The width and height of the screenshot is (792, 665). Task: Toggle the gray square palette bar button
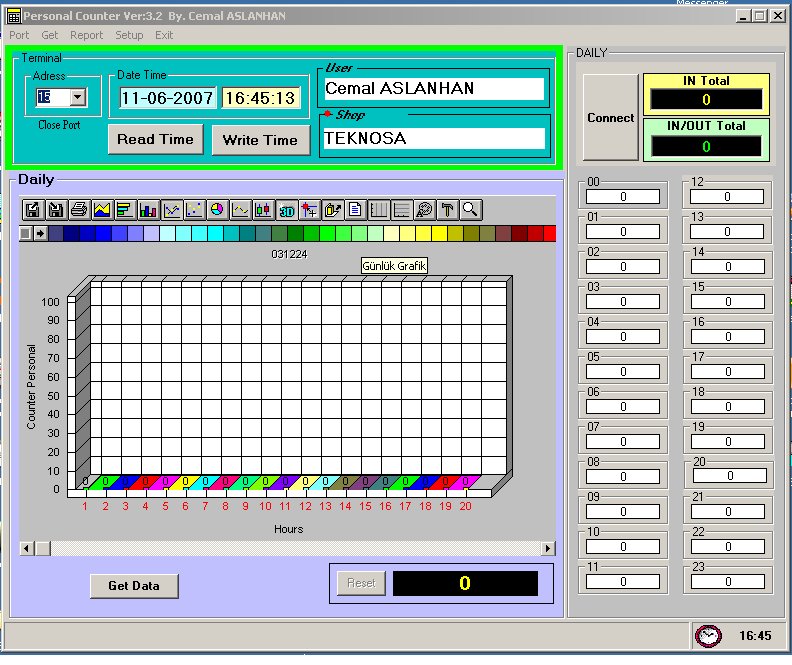[x=25, y=233]
